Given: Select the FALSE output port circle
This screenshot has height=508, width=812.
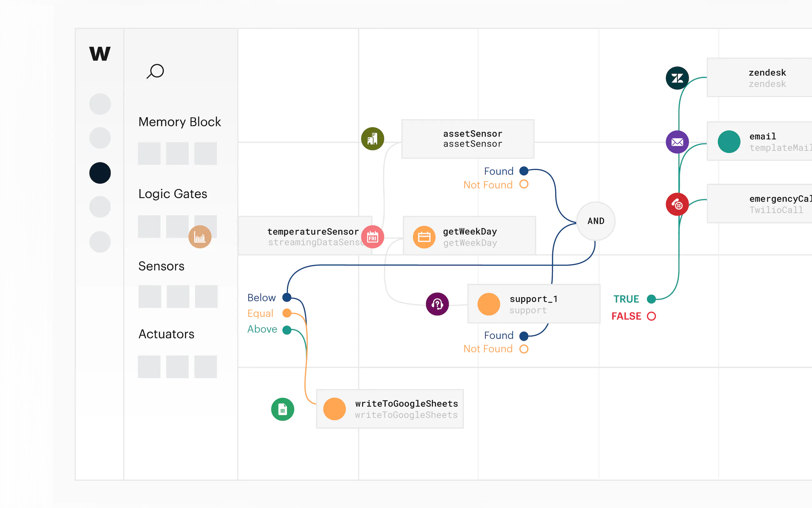Looking at the screenshot, I should coord(651,316).
